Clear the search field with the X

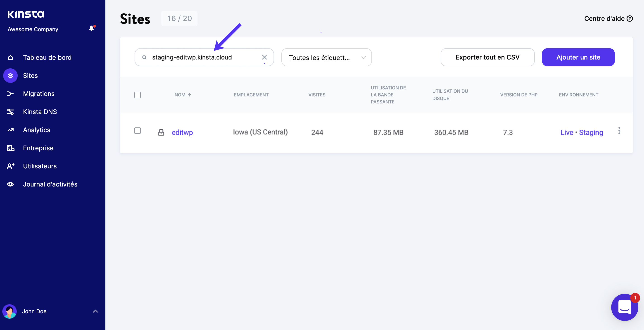point(264,57)
